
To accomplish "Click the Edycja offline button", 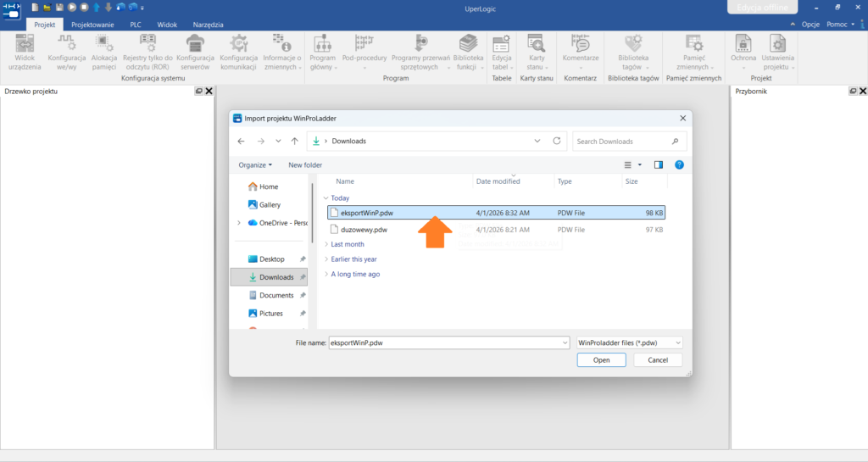I will tap(762, 7).
